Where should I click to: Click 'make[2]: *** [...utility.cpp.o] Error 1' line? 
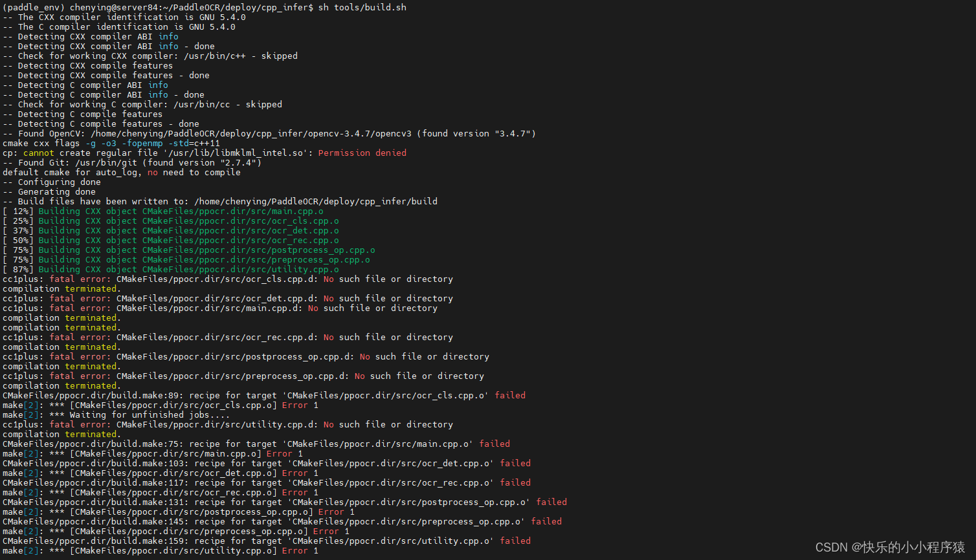(161, 550)
